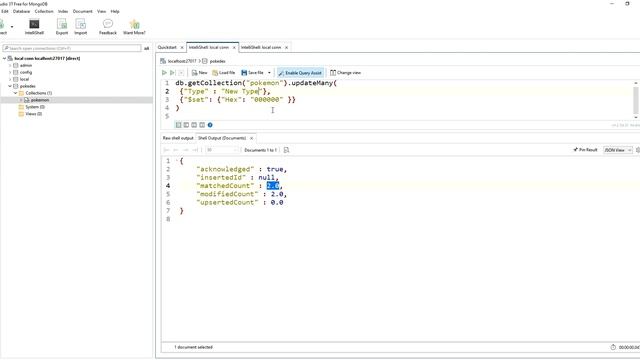Open the Edit menu

[x=5, y=11]
